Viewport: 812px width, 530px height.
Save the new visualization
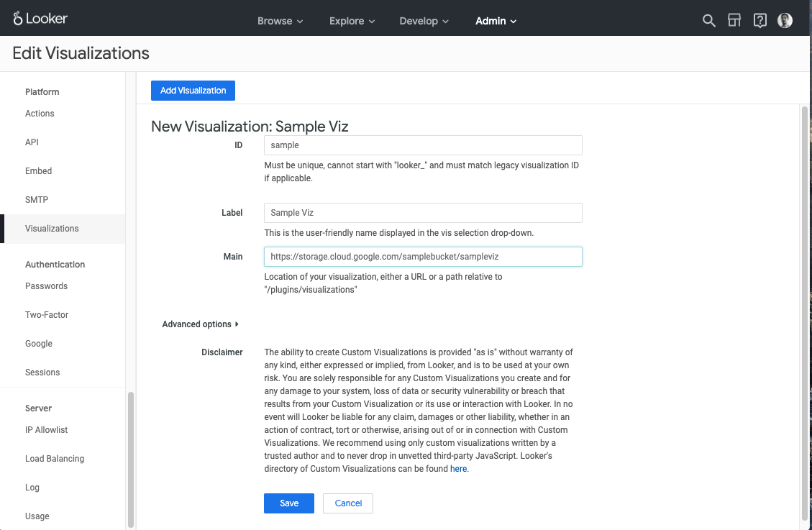pyautogui.click(x=289, y=503)
